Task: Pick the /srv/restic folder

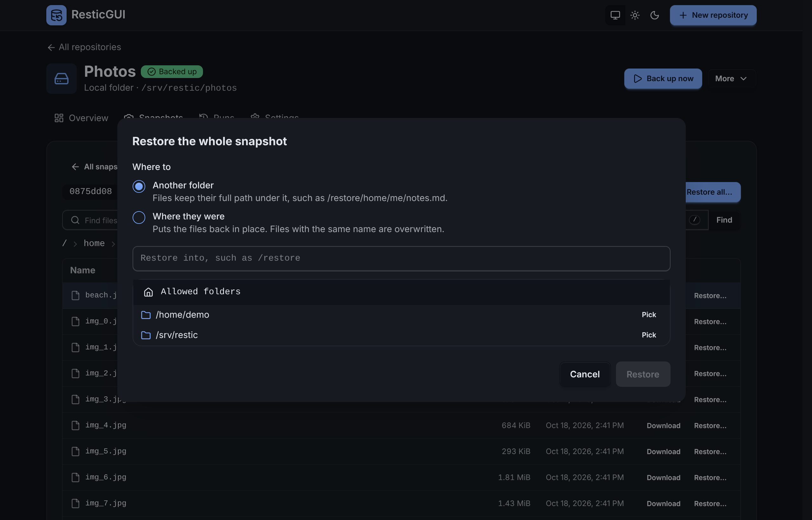Action: pos(649,335)
